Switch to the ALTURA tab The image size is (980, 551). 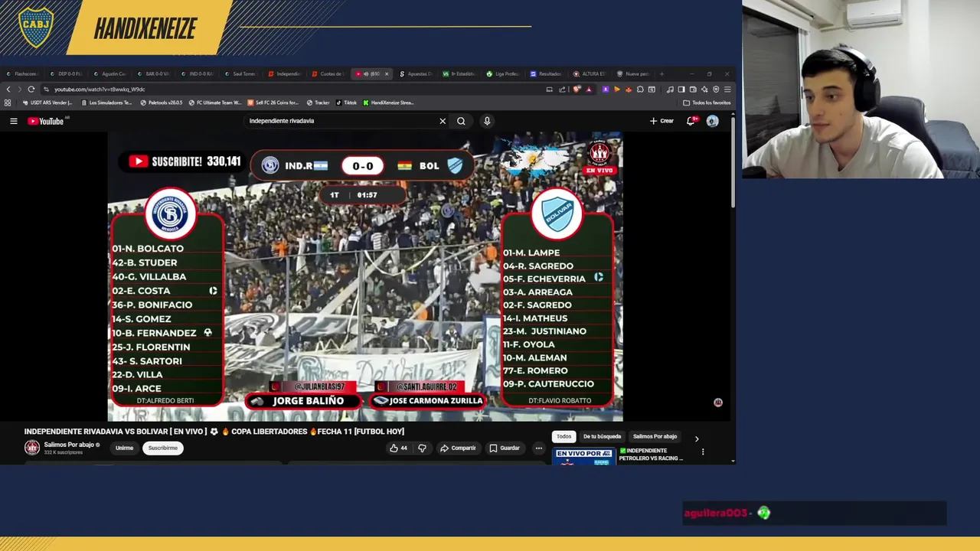591,74
